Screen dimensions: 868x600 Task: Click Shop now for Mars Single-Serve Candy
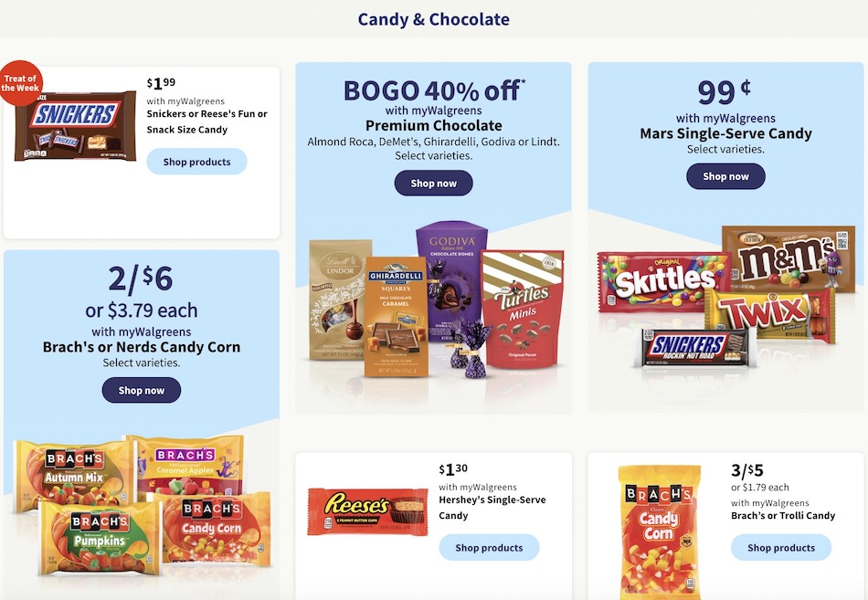[725, 176]
